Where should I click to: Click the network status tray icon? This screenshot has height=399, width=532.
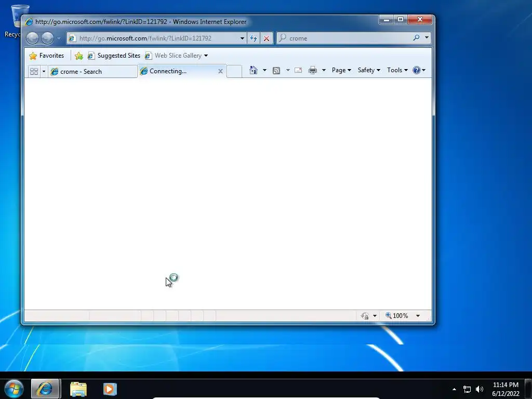(467, 389)
